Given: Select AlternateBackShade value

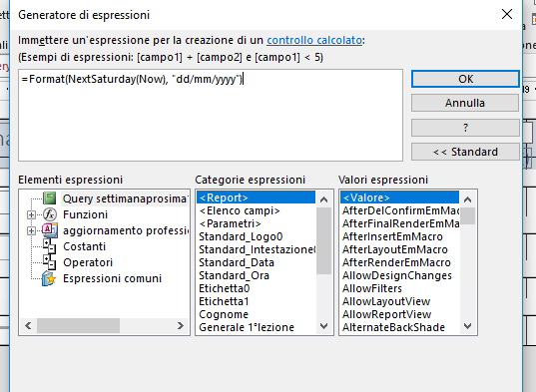Looking at the screenshot, I should (x=399, y=327).
